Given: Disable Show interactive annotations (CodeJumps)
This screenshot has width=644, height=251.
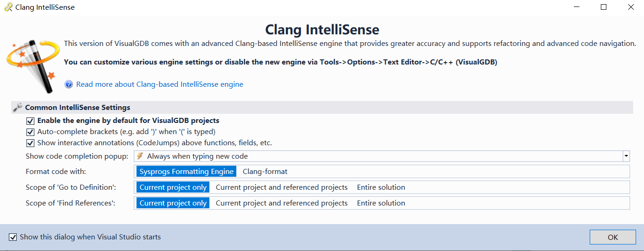Looking at the screenshot, I should tap(30, 143).
